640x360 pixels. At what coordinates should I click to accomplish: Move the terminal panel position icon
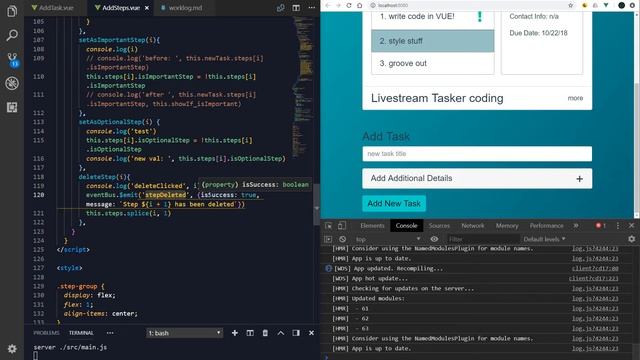click(296, 333)
